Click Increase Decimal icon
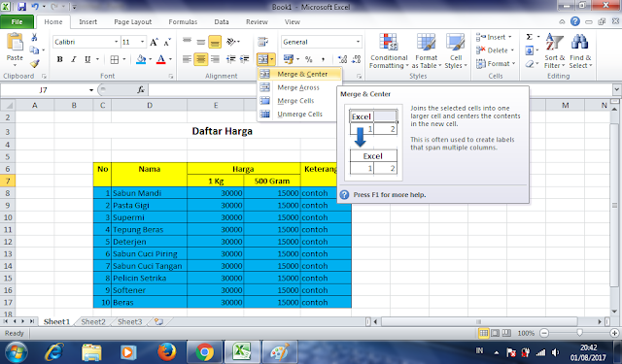This screenshot has width=622, height=364. pos(342,59)
